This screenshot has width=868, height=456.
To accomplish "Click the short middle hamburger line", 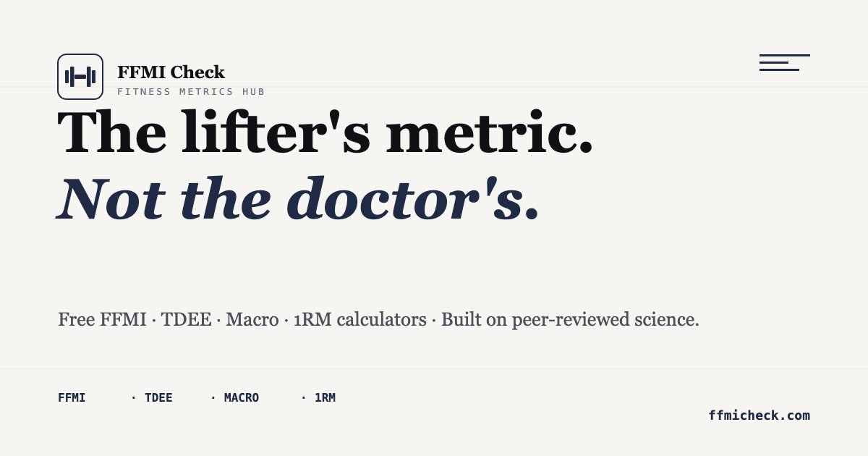I will click(774, 62).
